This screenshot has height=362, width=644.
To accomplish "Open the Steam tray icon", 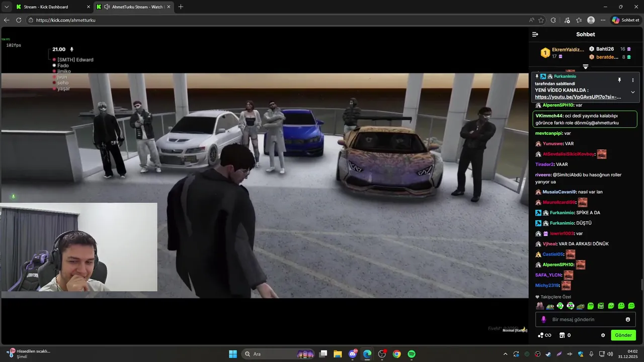I will tap(548, 354).
